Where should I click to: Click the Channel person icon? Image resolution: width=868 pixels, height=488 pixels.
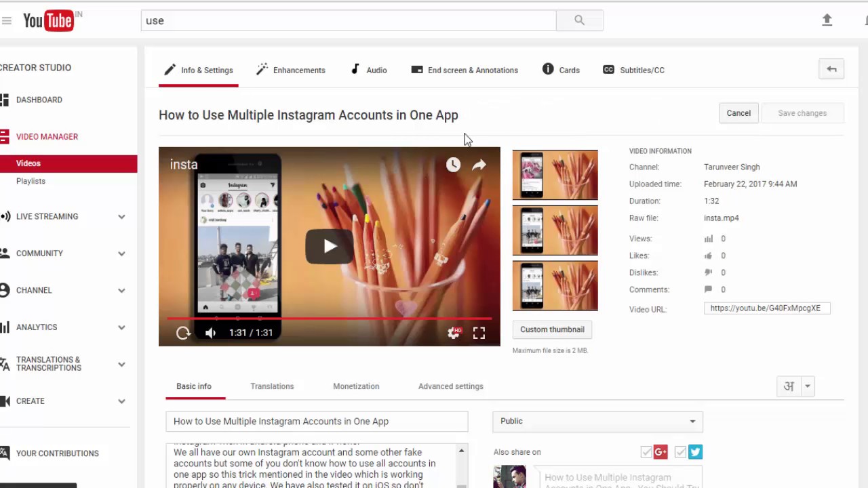click(5, 290)
